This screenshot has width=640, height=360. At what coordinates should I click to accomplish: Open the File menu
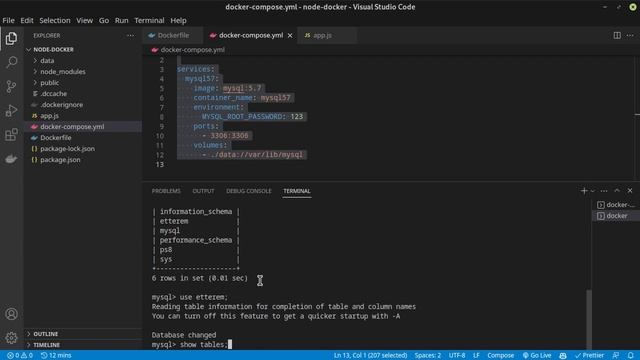pos(8,20)
